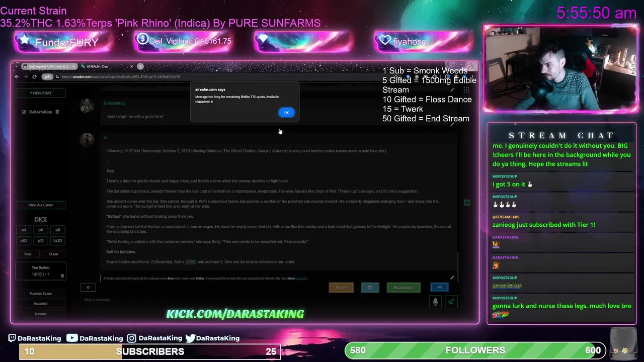644x362 pixels.
Task: Click the inline 1d20 roll chip
Action: click(191, 262)
